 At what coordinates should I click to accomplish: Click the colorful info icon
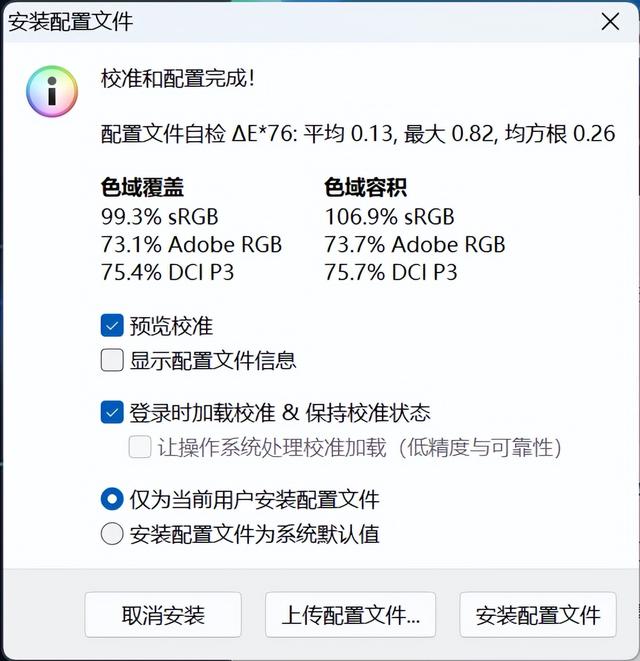click(x=51, y=91)
